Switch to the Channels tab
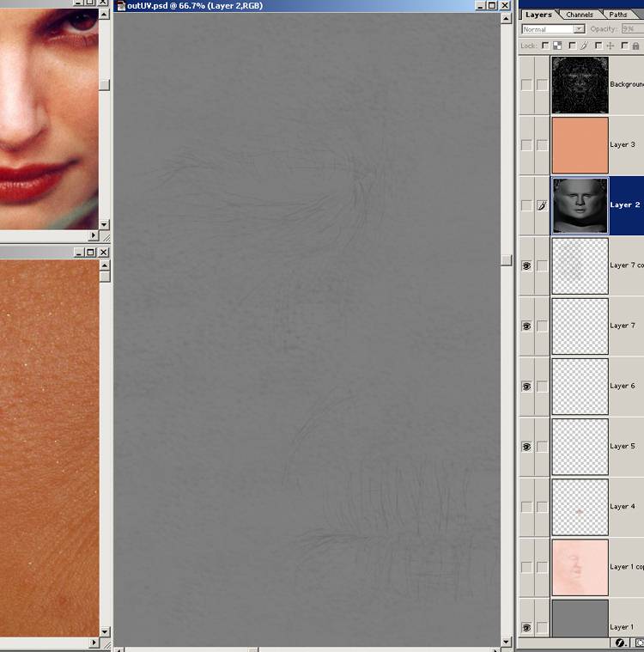This screenshot has height=652, width=644. point(580,15)
